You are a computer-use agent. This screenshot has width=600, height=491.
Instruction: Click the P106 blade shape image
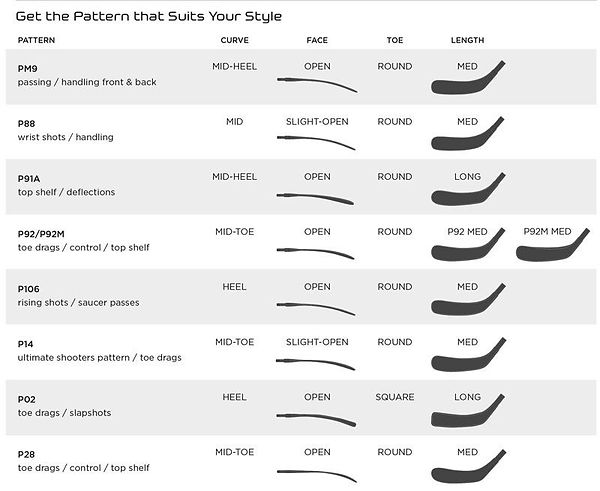[466, 304]
